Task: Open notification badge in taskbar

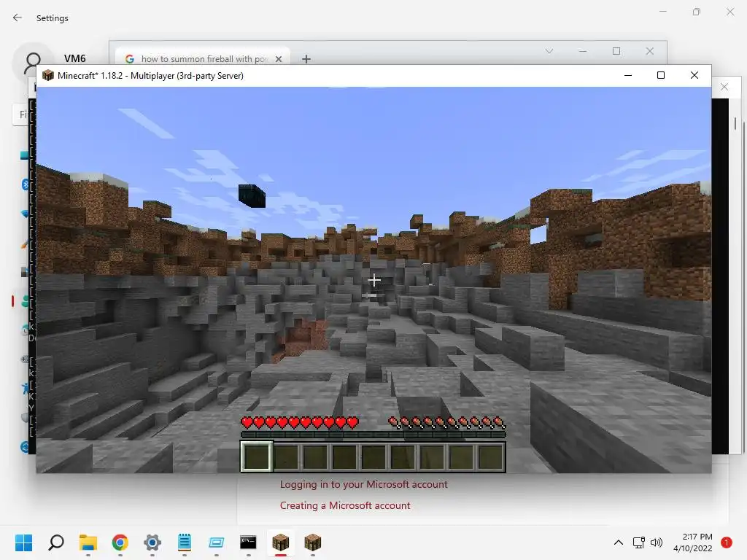Action: point(727,542)
